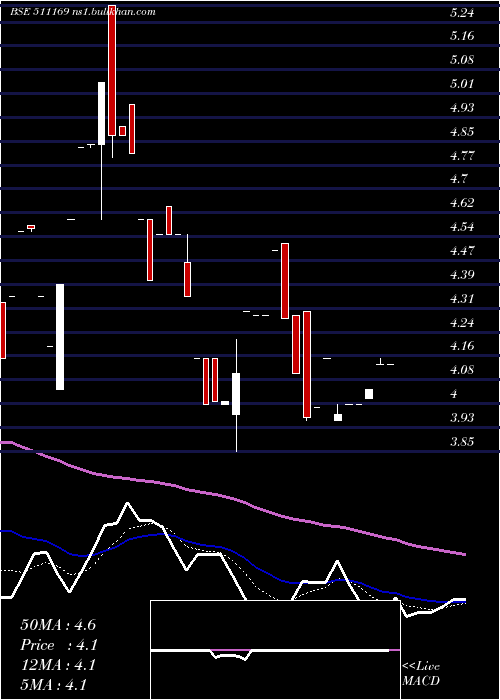Viewport: 500px width, 700px height.
Task: Click the tallest red candlestick reaching 5.24
Action: [x=112, y=70]
